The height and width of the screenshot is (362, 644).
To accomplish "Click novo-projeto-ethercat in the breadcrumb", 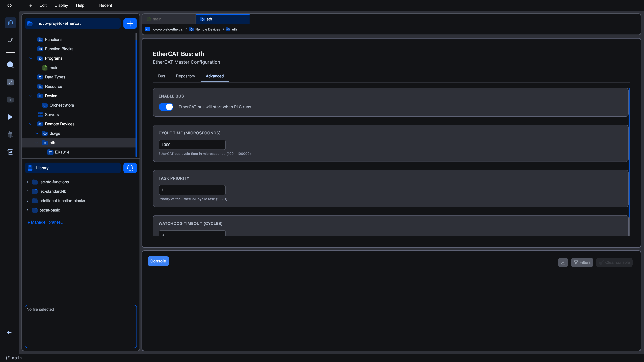I will click(167, 29).
